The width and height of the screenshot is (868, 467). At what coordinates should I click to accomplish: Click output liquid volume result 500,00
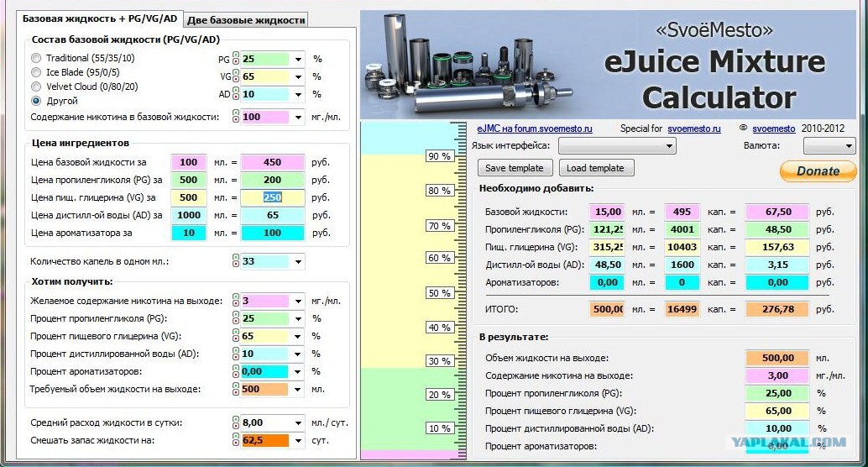[777, 358]
